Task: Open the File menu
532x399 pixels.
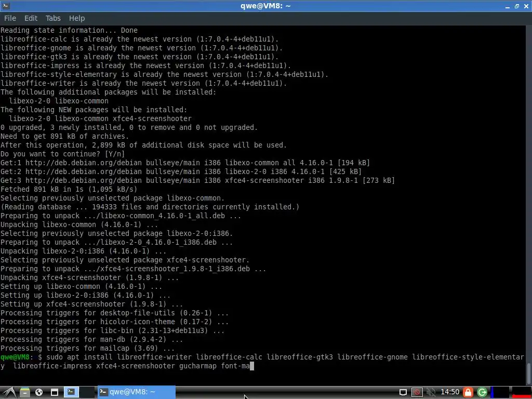Action: coord(10,18)
